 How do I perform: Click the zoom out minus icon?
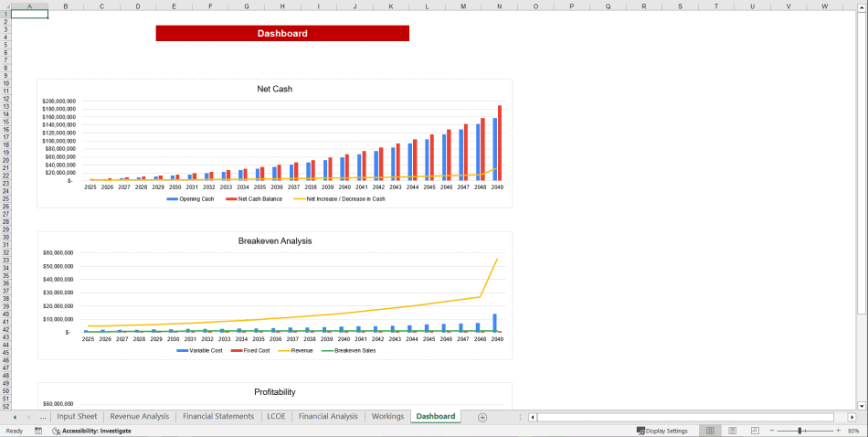pos(772,431)
